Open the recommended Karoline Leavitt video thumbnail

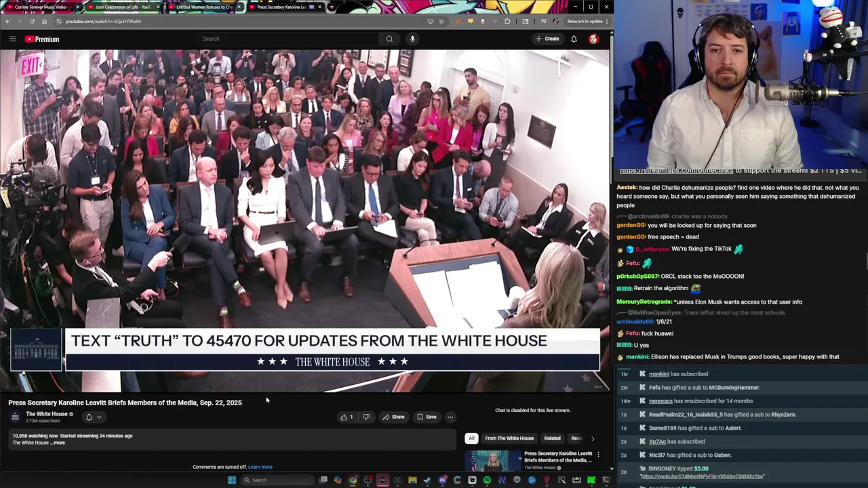(x=492, y=460)
